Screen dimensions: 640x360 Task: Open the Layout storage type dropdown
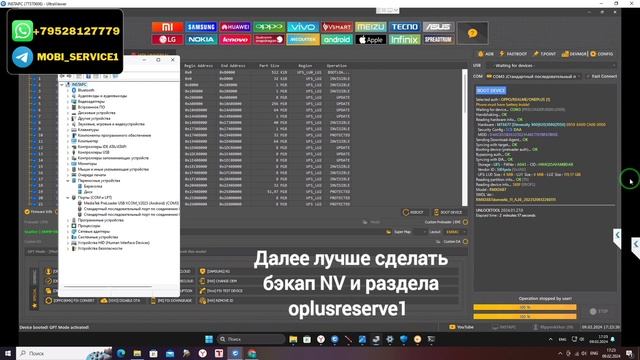455,232
